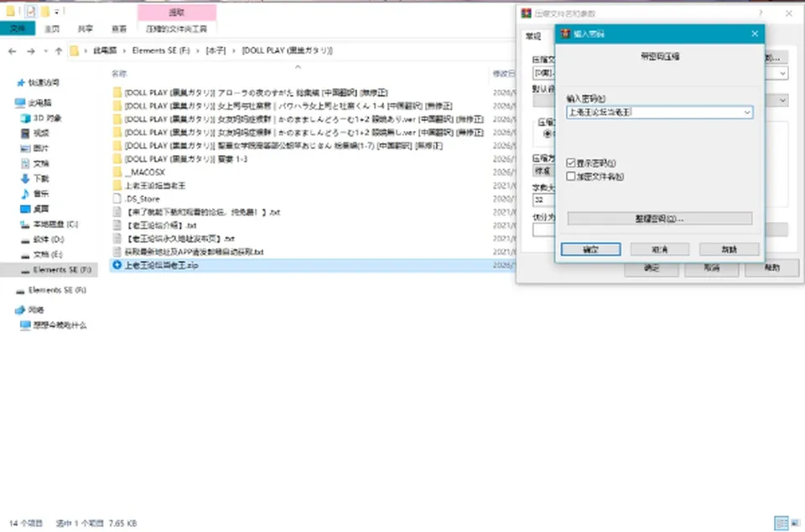Click the 桌面 desktop icon in the sidebar

pos(25,209)
